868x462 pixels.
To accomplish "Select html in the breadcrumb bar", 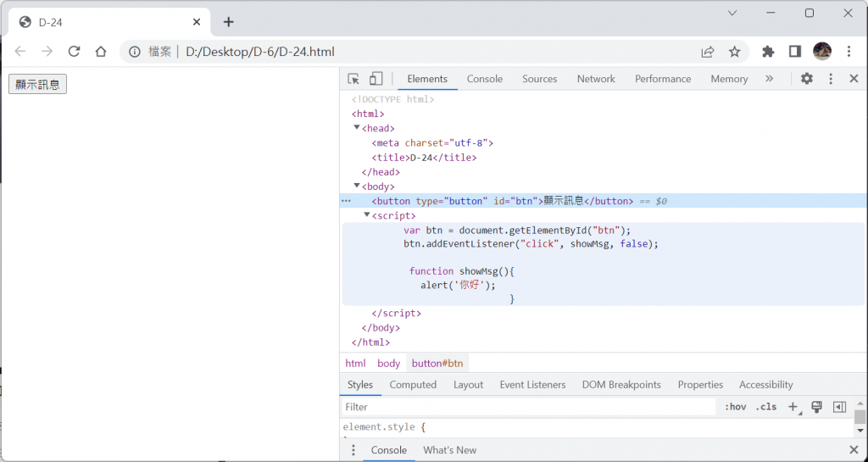I will pyautogui.click(x=355, y=364).
